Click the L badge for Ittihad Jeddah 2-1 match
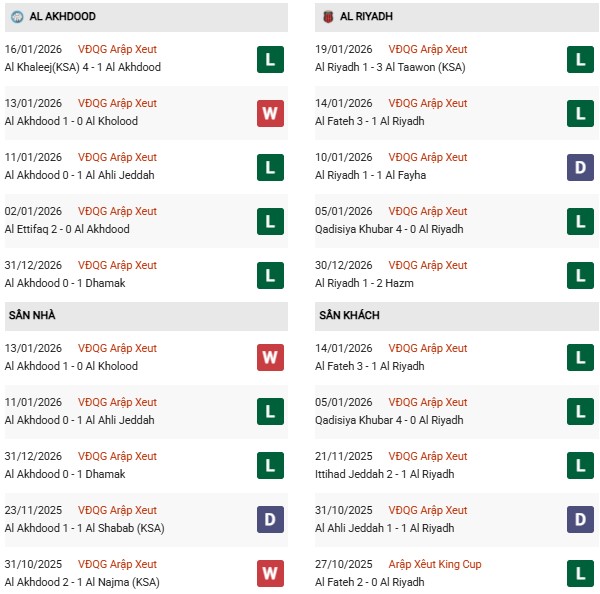Viewport: 600px width, 594px height. (581, 466)
